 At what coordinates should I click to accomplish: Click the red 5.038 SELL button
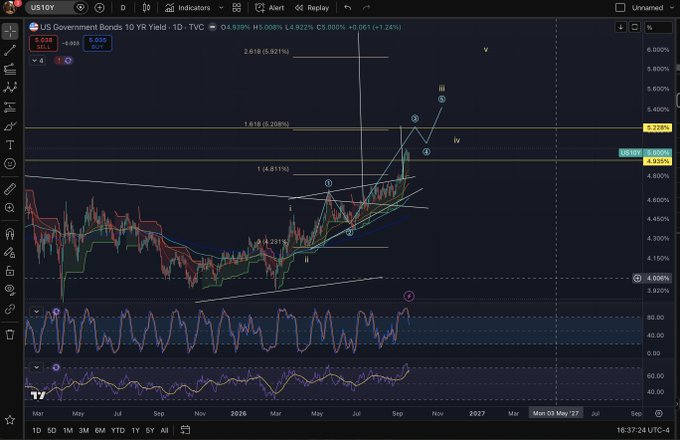pos(43,43)
